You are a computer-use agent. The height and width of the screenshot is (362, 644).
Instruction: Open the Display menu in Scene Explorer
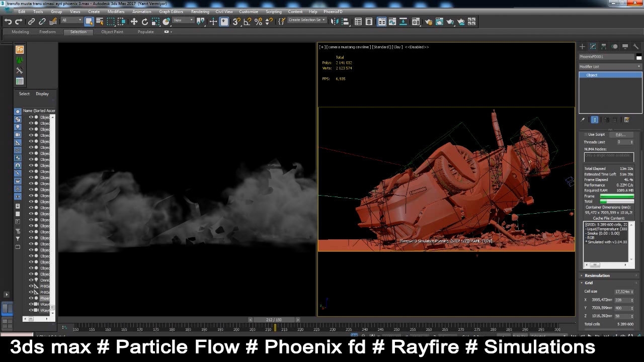[x=42, y=94]
